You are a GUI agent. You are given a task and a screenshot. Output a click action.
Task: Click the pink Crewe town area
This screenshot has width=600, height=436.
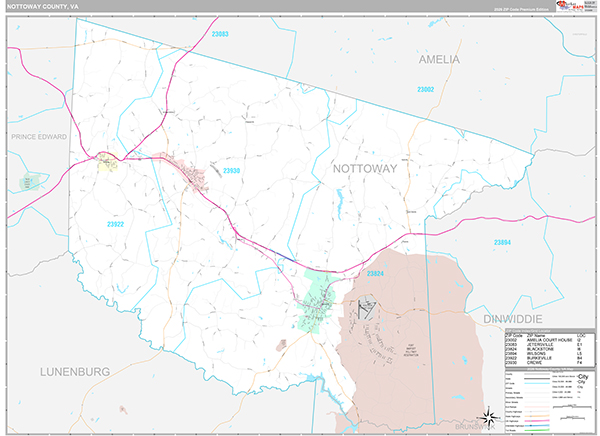(x=188, y=172)
